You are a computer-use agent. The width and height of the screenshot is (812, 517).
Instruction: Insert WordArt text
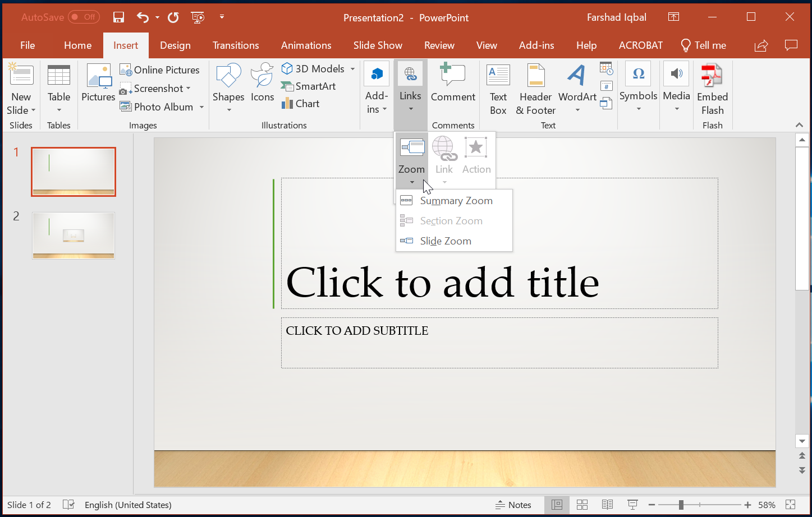pyautogui.click(x=577, y=87)
